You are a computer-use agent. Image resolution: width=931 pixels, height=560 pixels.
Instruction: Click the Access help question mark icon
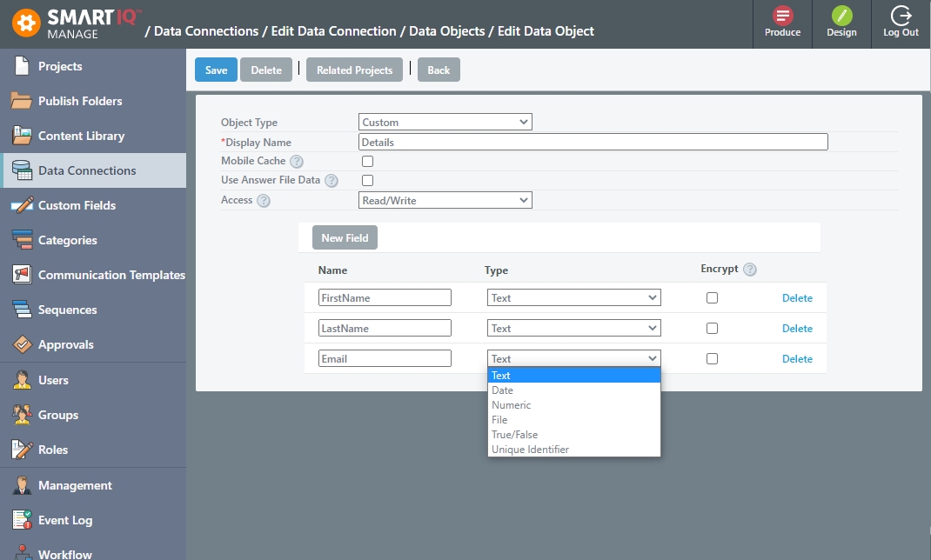[x=264, y=201]
